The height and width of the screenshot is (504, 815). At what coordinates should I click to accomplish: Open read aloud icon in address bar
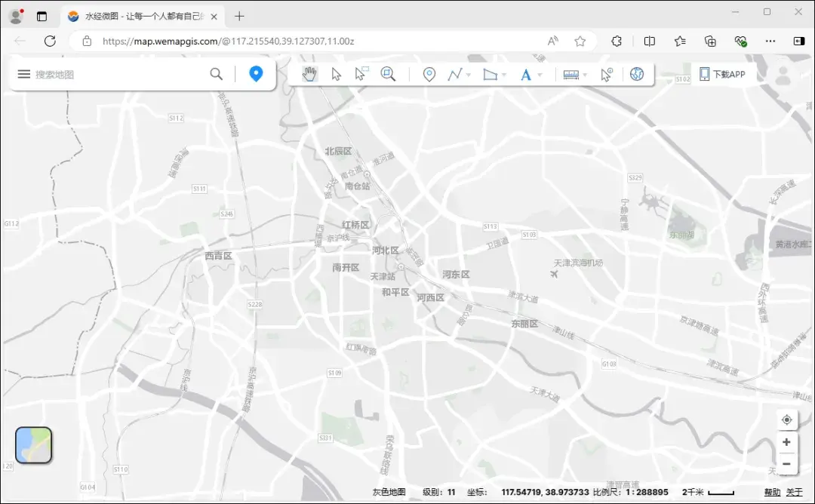pos(553,41)
